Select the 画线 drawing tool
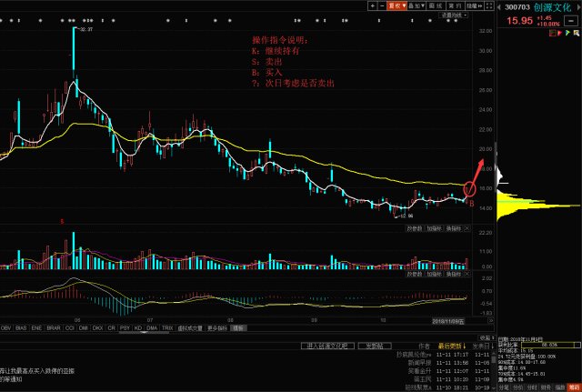This screenshot has width=582, height=392. click(x=441, y=5)
